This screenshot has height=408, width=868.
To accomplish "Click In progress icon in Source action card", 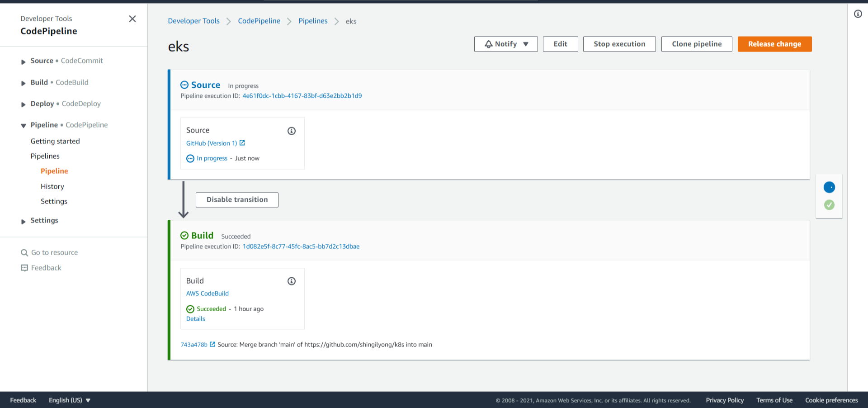I will tap(190, 158).
